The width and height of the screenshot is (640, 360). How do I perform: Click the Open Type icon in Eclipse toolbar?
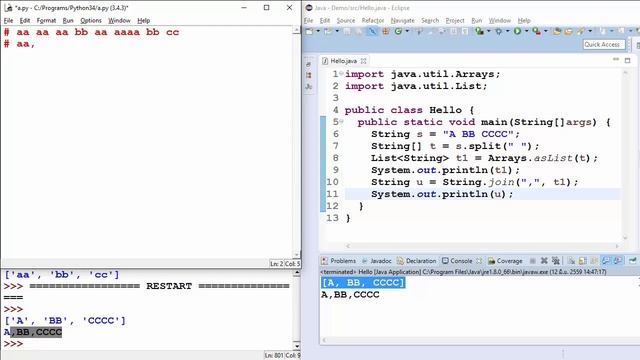pyautogui.click(x=557, y=31)
